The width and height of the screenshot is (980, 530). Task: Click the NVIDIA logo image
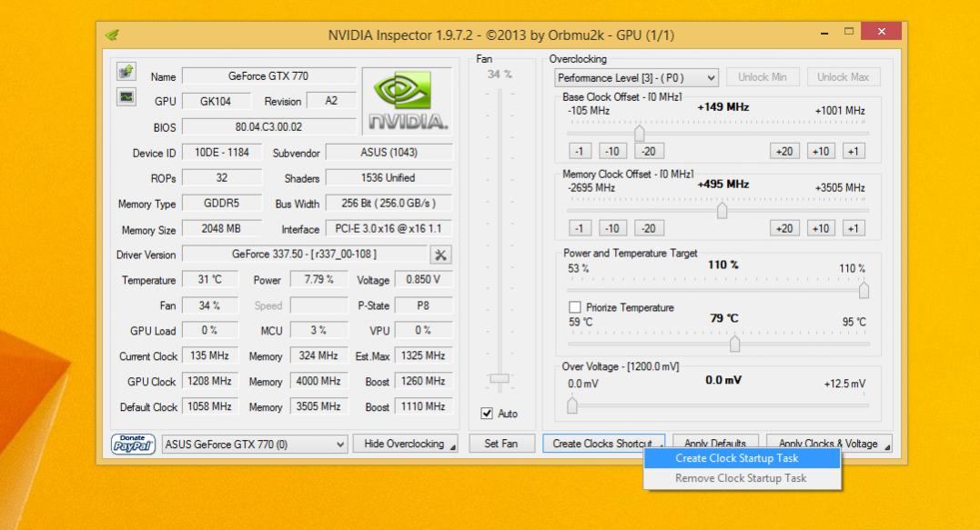pyautogui.click(x=407, y=101)
